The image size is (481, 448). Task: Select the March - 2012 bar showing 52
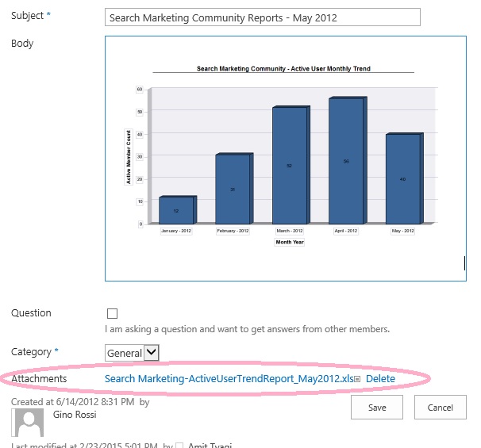point(291,165)
